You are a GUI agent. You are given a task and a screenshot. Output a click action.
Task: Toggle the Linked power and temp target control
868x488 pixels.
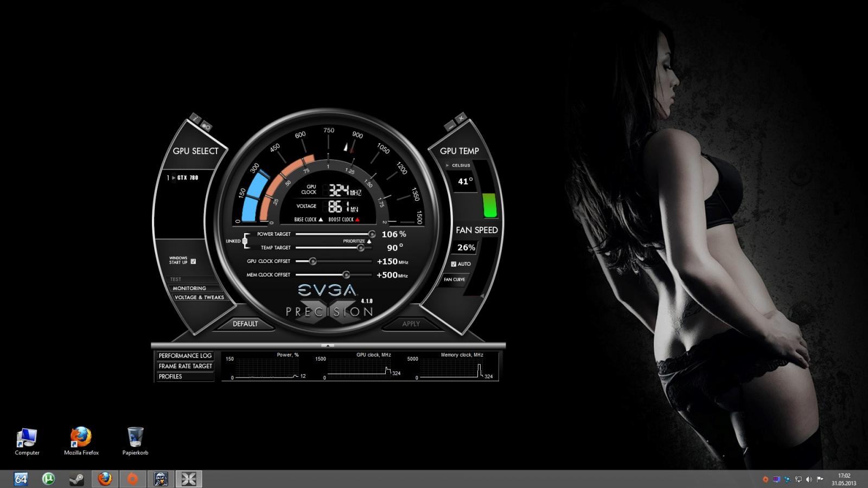pos(245,241)
